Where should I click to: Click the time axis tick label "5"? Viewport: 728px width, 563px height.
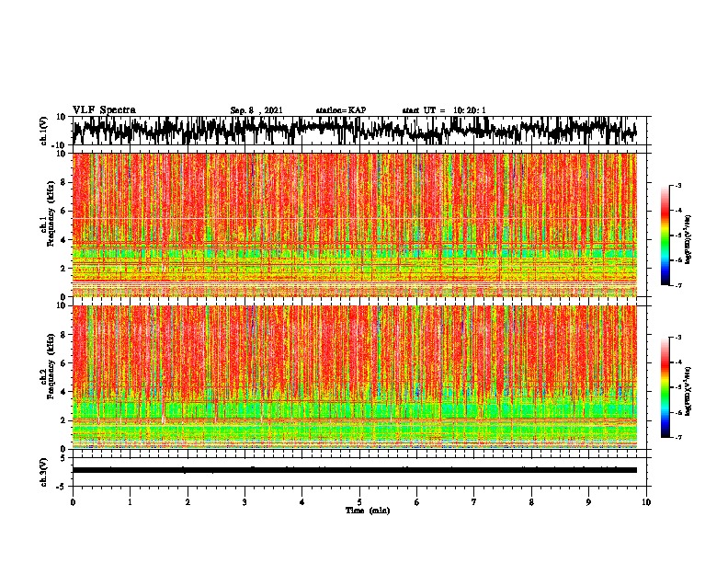pos(359,502)
